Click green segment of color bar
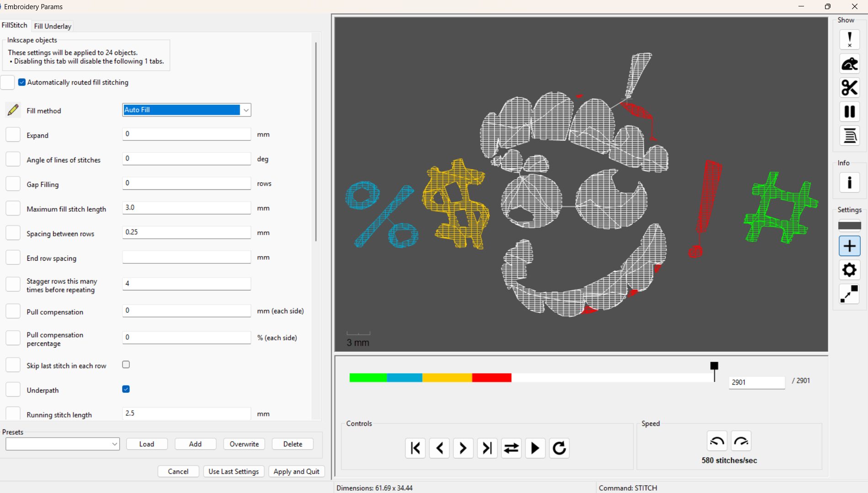 coord(368,378)
